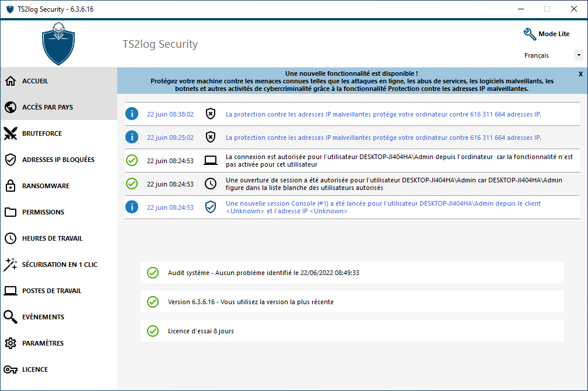The width and height of the screenshot is (588, 391).
Task: Click the gear icon for Paramètres
Action: pyautogui.click(x=10, y=343)
